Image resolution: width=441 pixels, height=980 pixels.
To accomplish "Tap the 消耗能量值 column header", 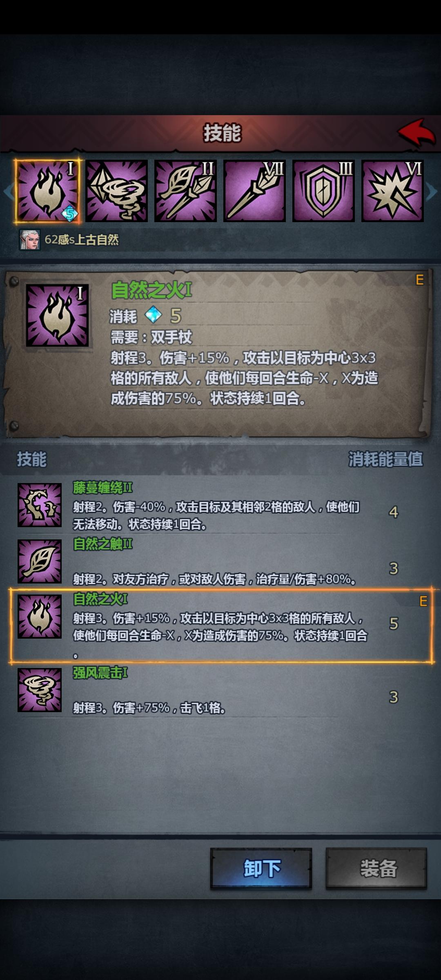I will click(385, 459).
